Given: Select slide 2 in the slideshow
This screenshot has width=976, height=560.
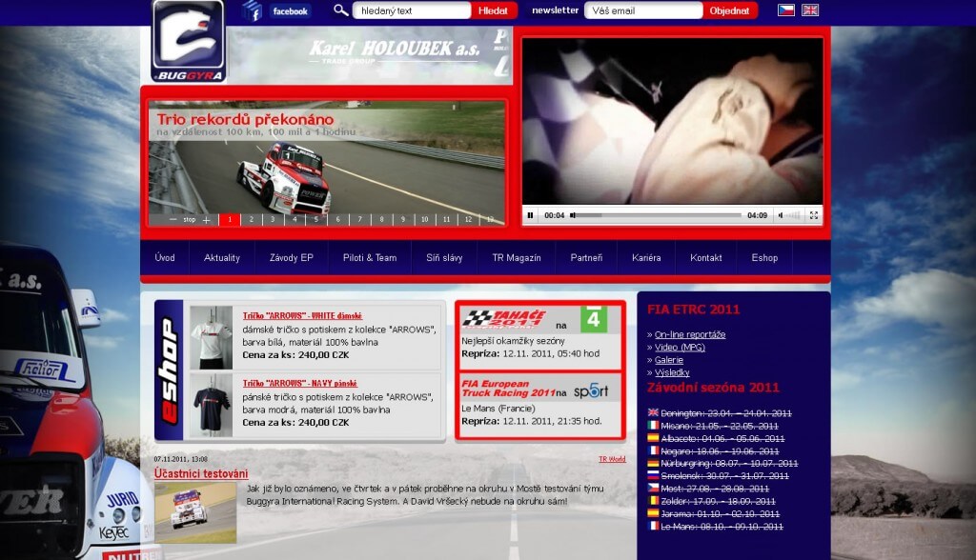Looking at the screenshot, I should (x=252, y=220).
